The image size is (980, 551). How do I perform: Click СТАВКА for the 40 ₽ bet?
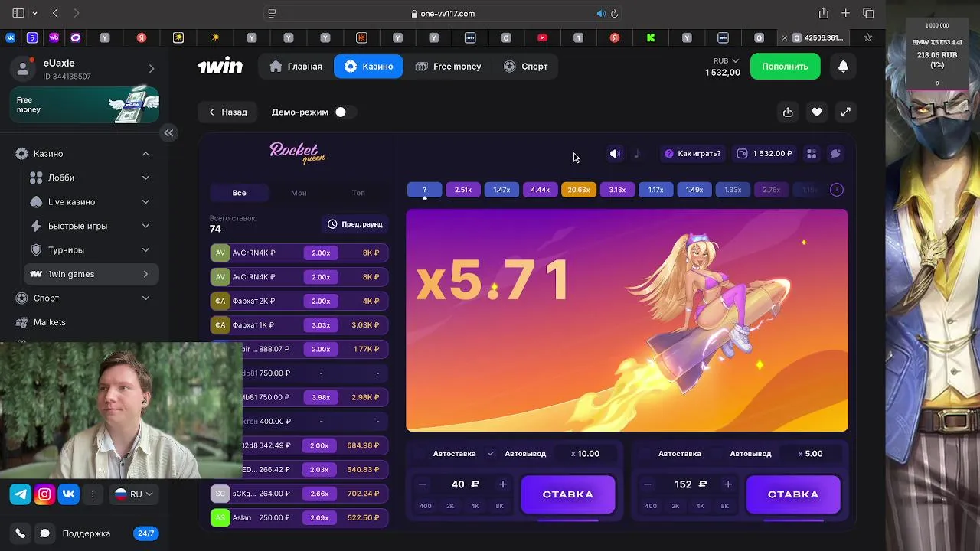click(568, 494)
